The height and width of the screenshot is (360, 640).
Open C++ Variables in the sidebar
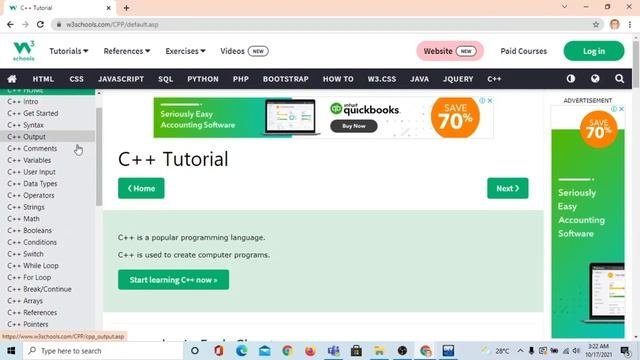pyautogui.click(x=47, y=160)
